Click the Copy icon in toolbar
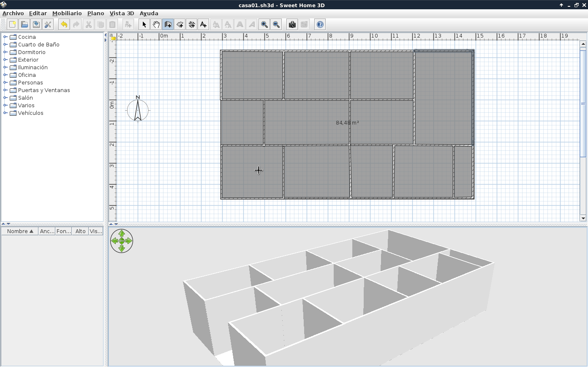 [x=100, y=24]
